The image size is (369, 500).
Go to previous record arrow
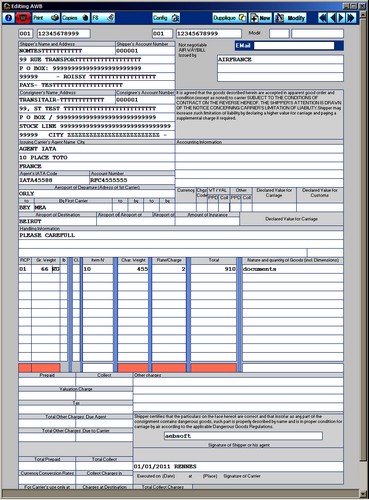coord(332,18)
